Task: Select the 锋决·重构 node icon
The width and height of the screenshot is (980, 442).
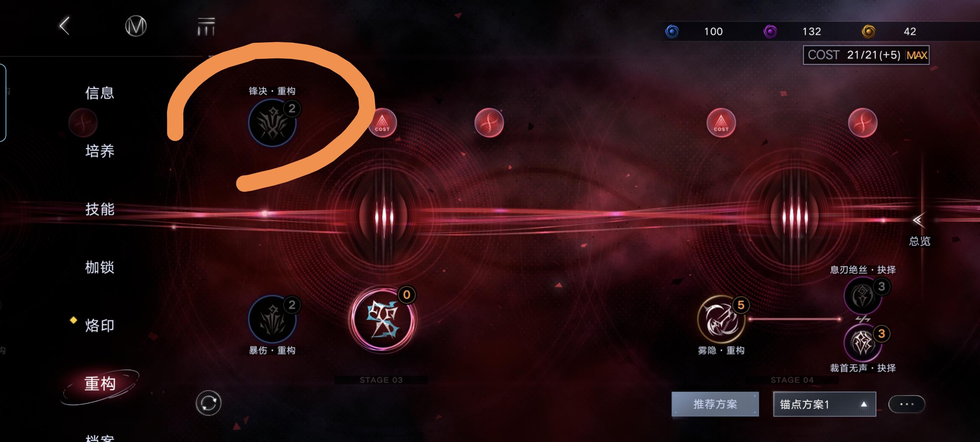Action: (272, 123)
